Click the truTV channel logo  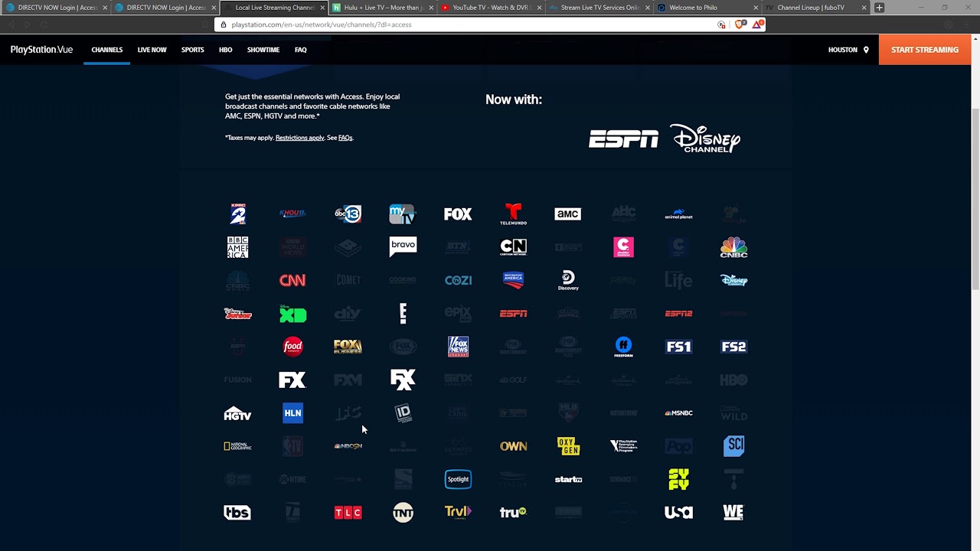coord(513,512)
